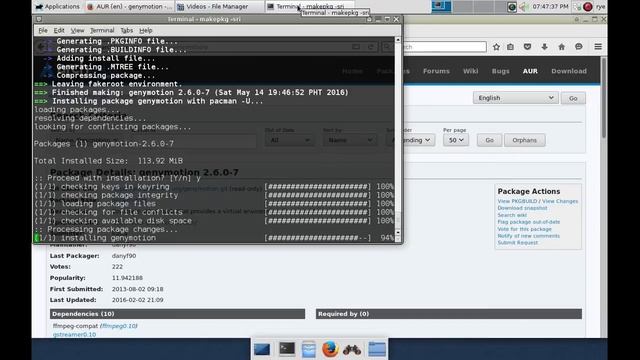The width and height of the screenshot is (640, 360).
Task: Click View Changes link
Action: [x=560, y=201]
